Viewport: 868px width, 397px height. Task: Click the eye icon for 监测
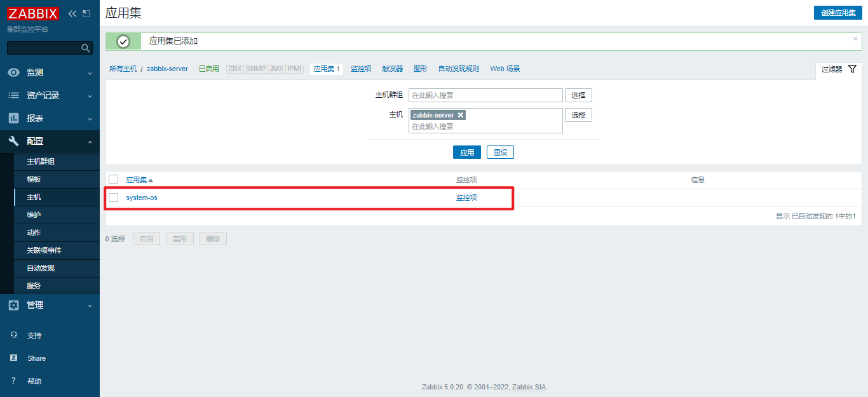(14, 72)
